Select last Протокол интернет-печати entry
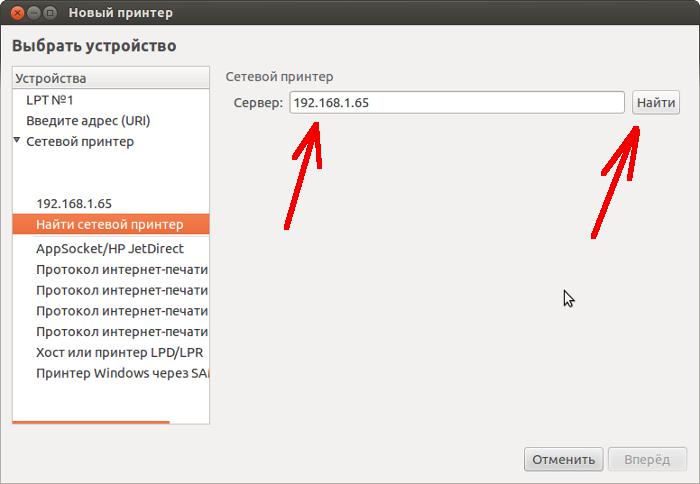Screen dimensions: 700x484 [122, 332]
